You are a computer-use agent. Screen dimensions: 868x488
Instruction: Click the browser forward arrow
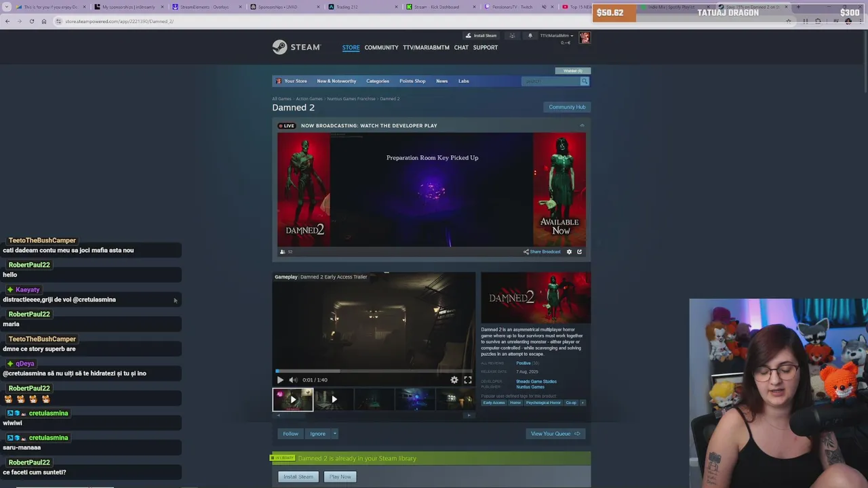(20, 21)
